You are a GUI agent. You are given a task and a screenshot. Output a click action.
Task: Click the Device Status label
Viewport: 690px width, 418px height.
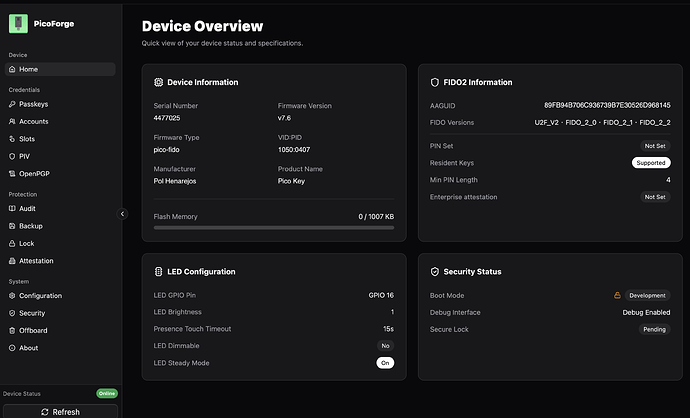22,394
